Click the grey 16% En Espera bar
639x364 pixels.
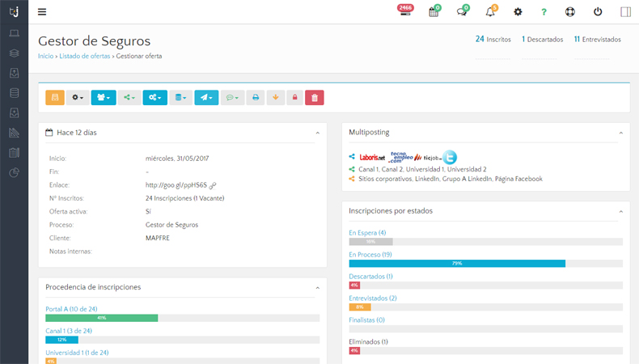[370, 242]
